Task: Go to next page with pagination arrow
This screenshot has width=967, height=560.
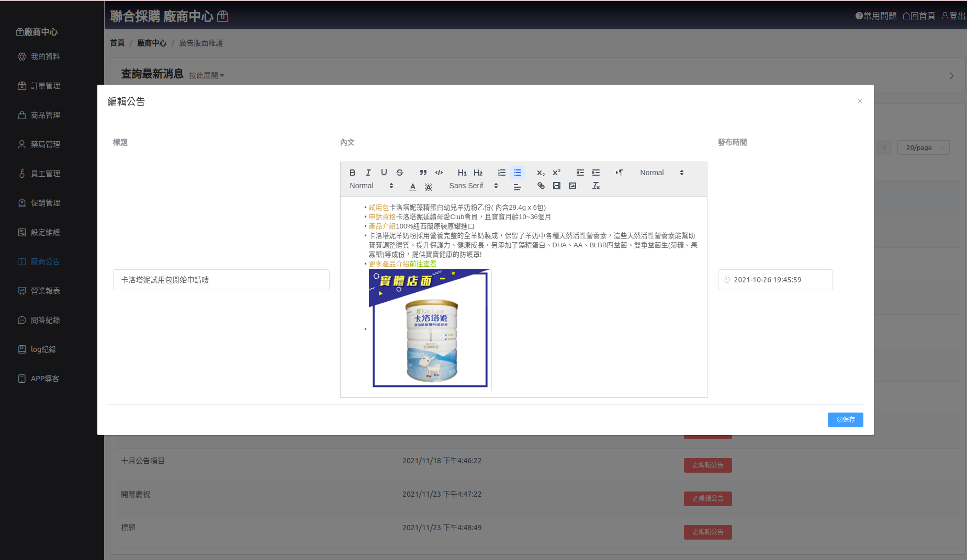Action: tap(885, 147)
